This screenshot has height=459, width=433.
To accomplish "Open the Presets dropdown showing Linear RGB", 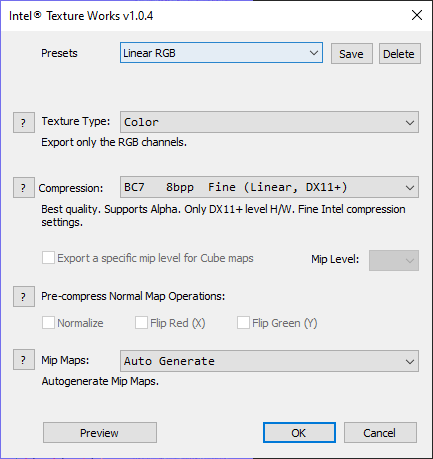I will 221,53.
